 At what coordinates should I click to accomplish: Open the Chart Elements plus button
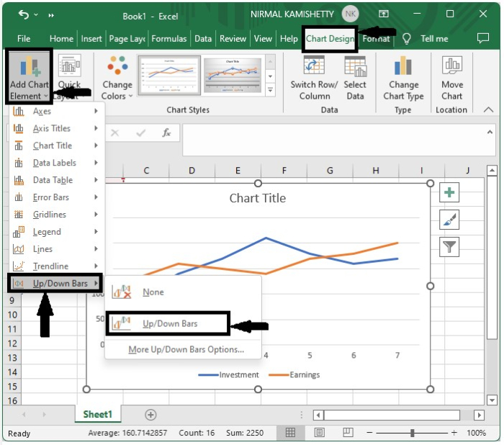(x=449, y=192)
